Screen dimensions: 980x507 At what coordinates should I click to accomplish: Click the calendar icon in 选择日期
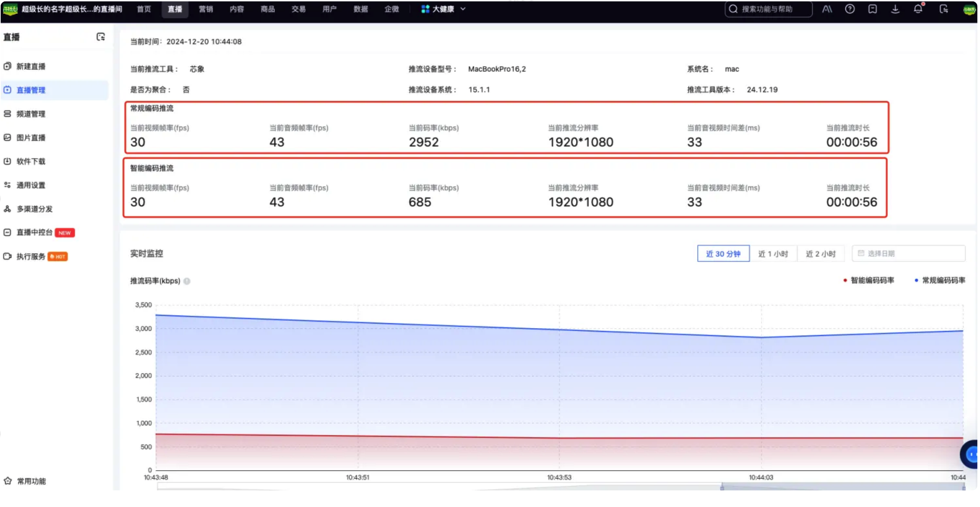click(x=861, y=254)
